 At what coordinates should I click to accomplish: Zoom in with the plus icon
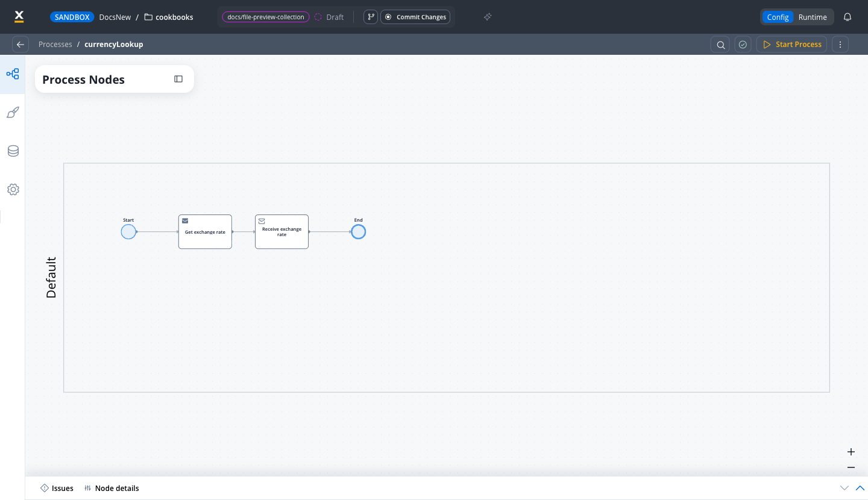pos(851,452)
